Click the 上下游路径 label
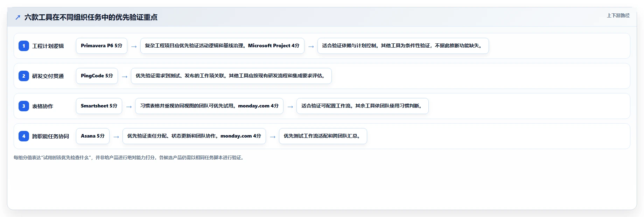The image size is (644, 217). click(618, 15)
